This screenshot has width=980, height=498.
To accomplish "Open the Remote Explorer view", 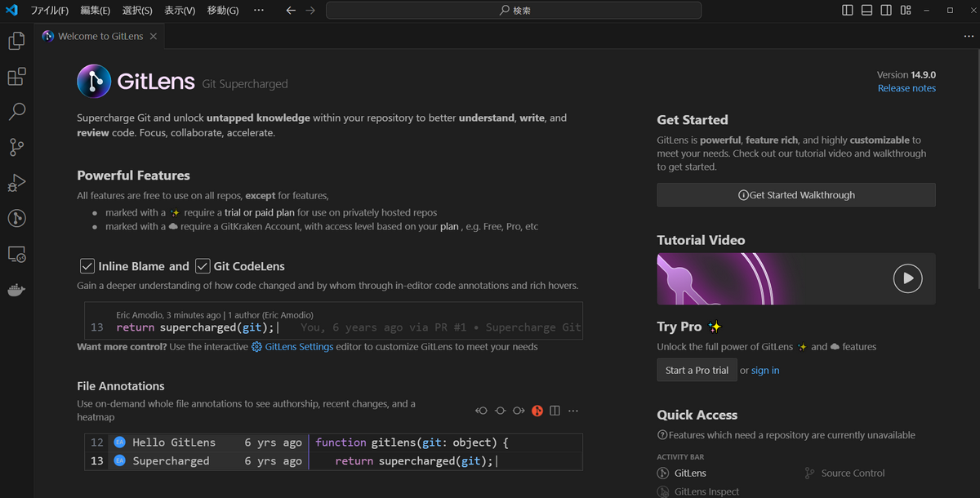I will (16, 254).
